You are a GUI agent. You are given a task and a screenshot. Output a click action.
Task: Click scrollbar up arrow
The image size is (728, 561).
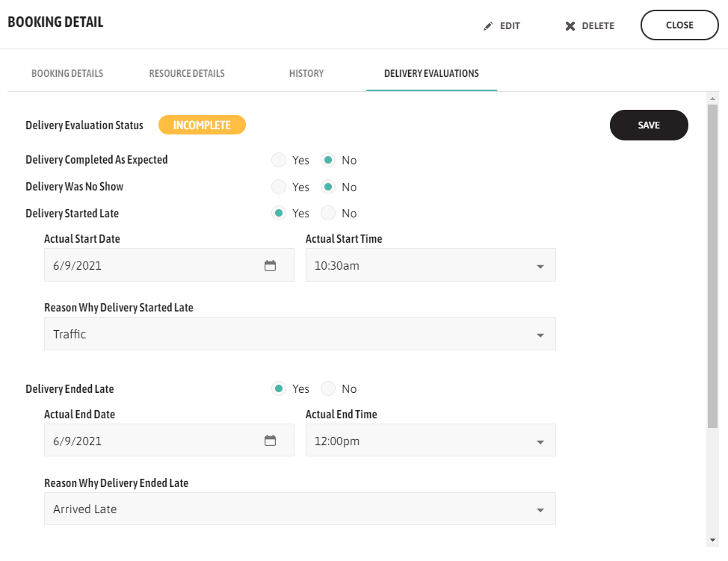coord(712,99)
